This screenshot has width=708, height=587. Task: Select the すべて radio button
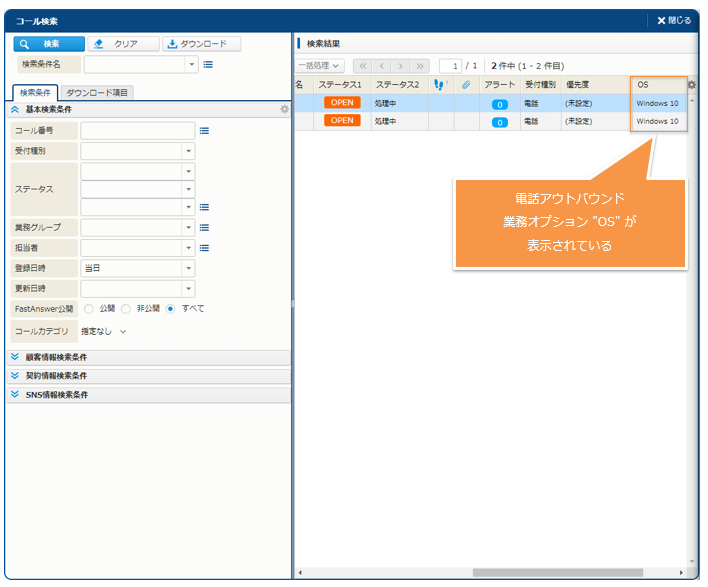tap(171, 309)
